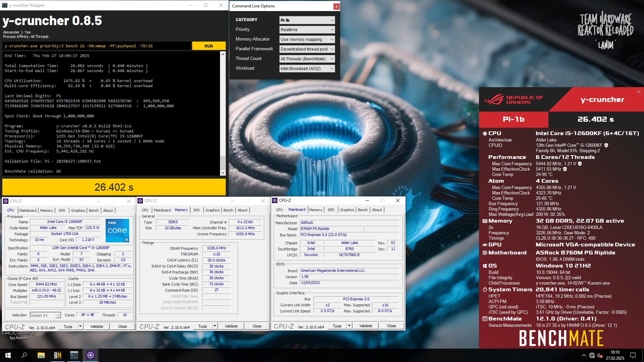
Task: Click Max Effective Clock verified shield
Action: pyautogui.click(x=565, y=169)
